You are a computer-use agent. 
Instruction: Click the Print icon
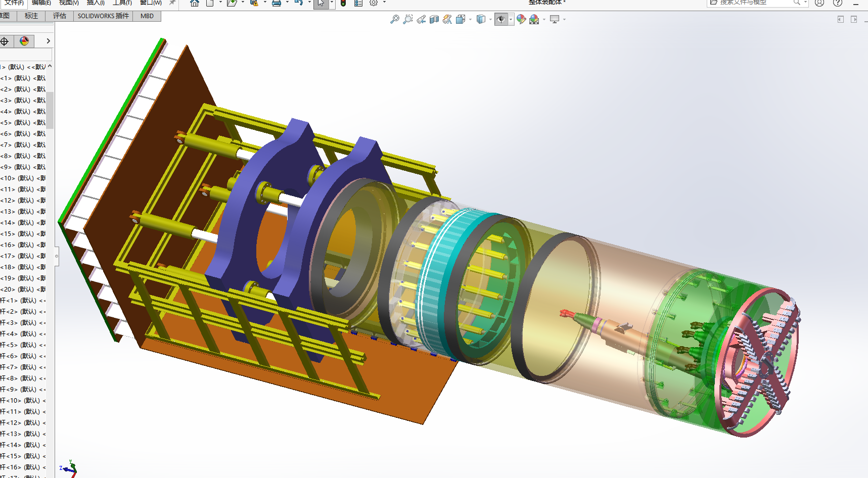(x=277, y=3)
